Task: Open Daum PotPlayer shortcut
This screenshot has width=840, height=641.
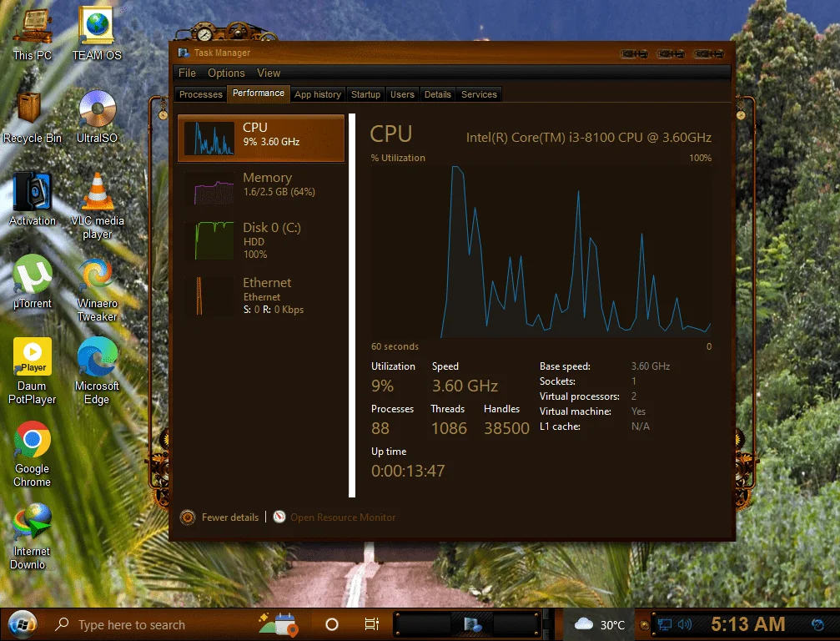Action: tap(33, 371)
